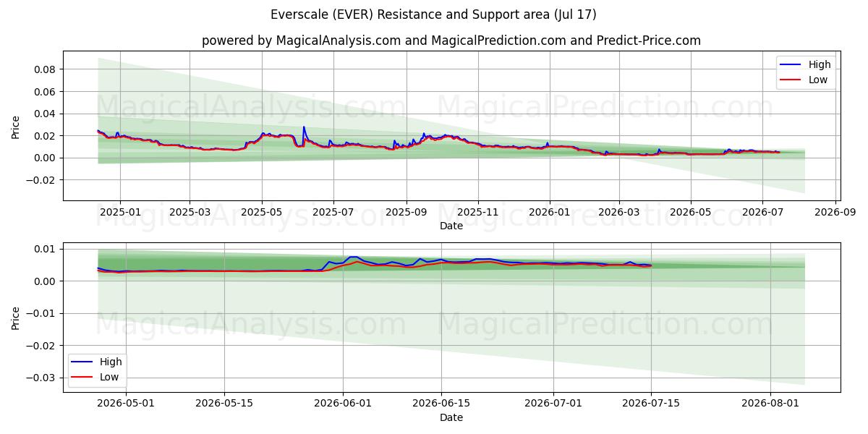868x434 pixels.
Task: Click the '2026-07' x-axis label on top chart
Action: [762, 213]
